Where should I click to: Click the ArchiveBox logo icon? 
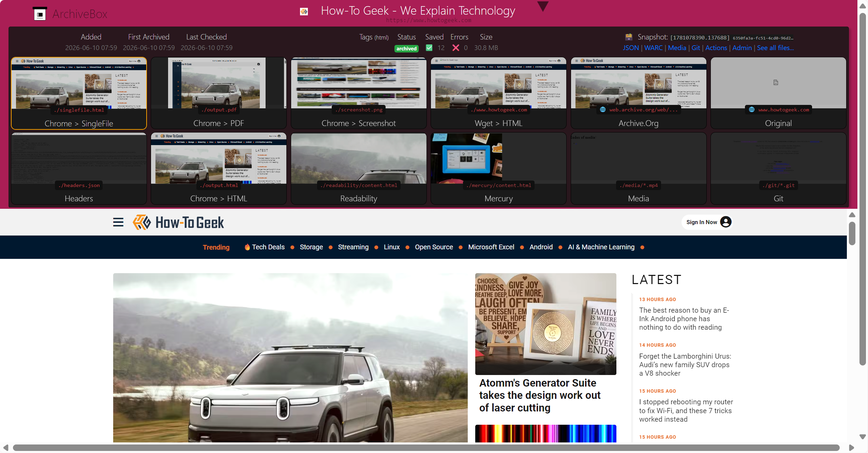tap(40, 14)
